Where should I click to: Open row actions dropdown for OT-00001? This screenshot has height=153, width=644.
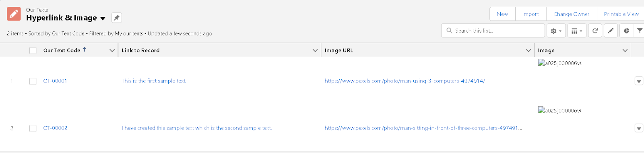pyautogui.click(x=639, y=81)
